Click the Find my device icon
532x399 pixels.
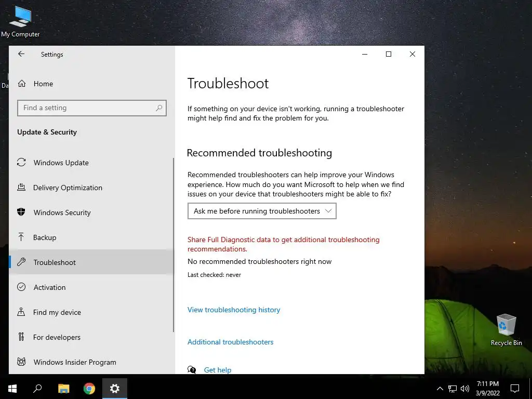click(x=21, y=312)
